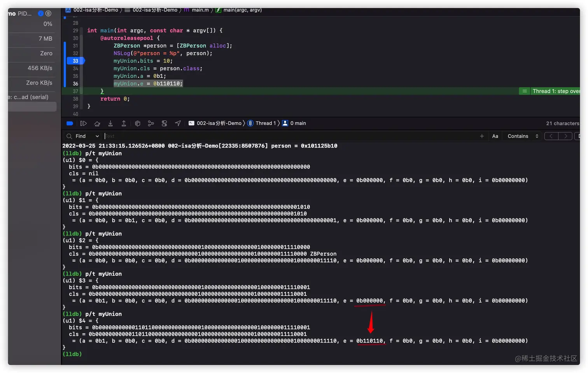The image size is (588, 373).
Task: Open Environment Overrides icon
Action: pyautogui.click(x=164, y=123)
